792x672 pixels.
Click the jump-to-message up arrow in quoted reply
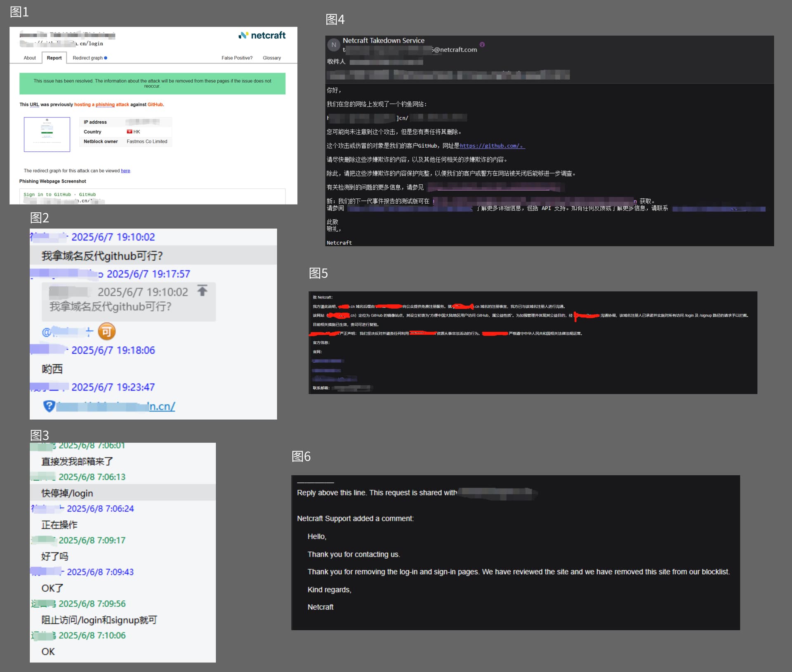202,291
